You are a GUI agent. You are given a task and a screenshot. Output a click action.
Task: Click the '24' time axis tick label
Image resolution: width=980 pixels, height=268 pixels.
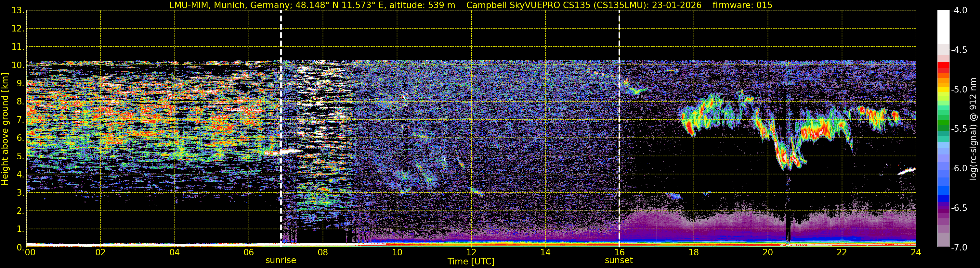click(x=916, y=252)
